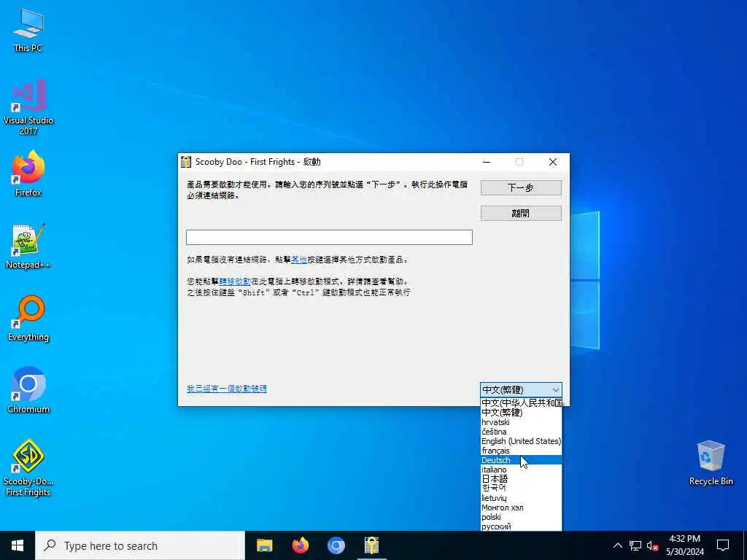The image size is (747, 560).
Task: Open File Explorer from the taskbar
Action: (264, 545)
